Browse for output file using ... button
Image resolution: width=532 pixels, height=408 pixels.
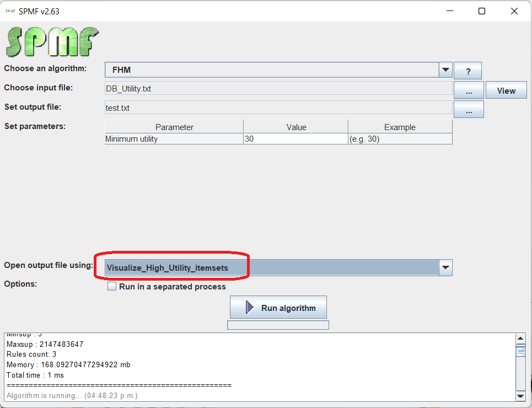469,110
